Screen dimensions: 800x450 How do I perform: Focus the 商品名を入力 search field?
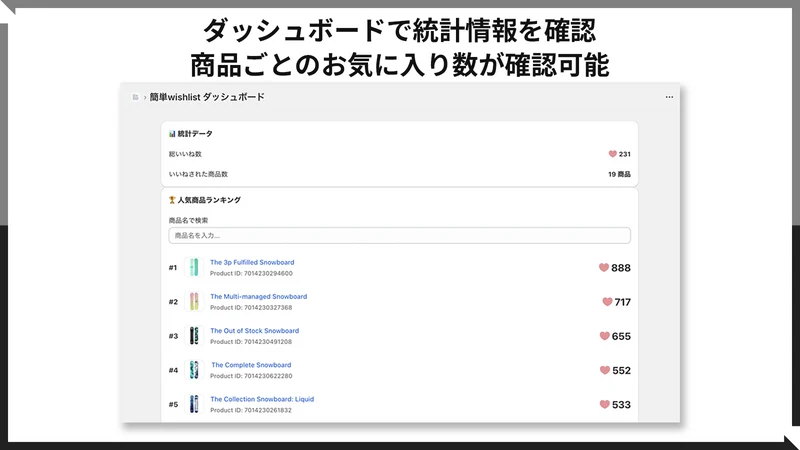tap(399, 235)
